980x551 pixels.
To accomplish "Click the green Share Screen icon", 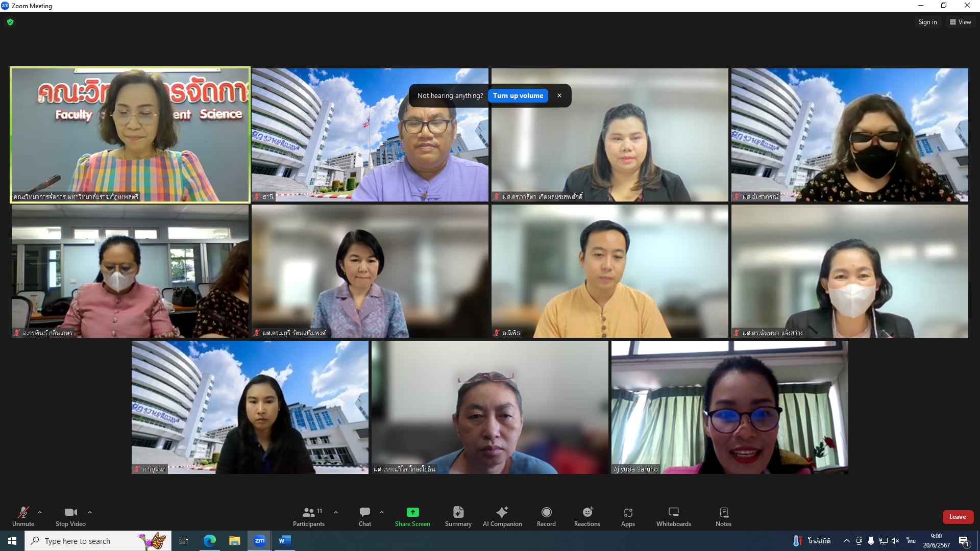I will tap(412, 512).
